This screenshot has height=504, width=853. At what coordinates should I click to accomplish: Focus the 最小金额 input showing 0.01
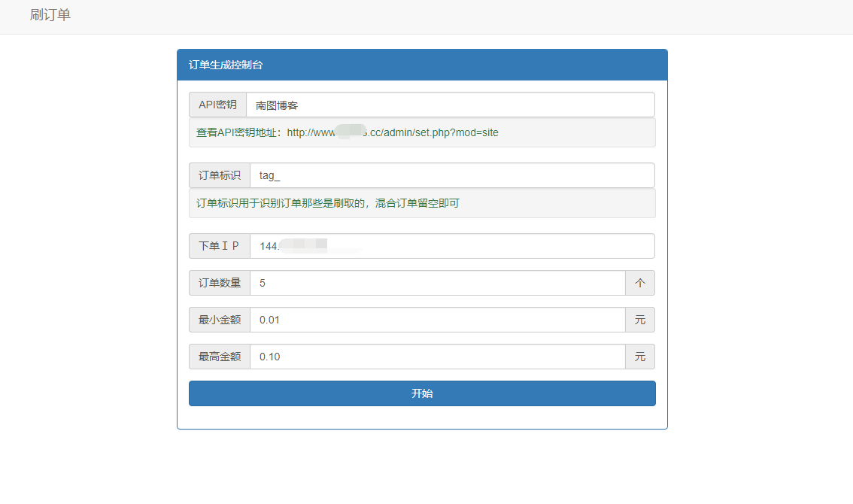(x=437, y=320)
